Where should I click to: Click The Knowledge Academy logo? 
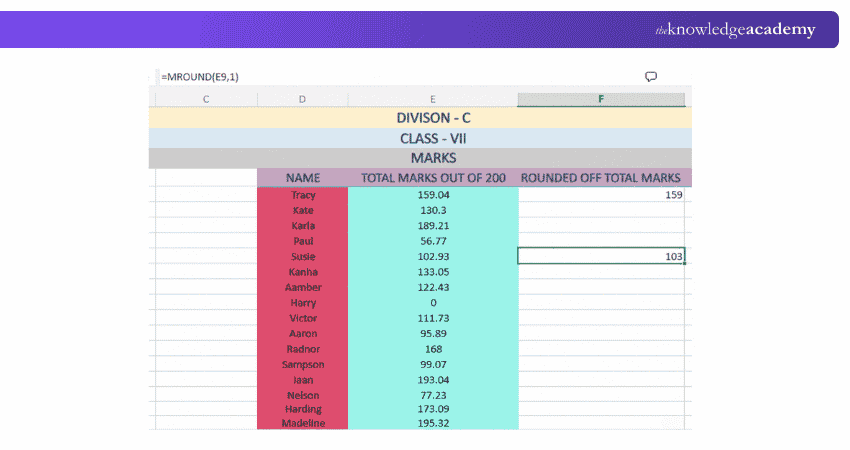point(735,29)
